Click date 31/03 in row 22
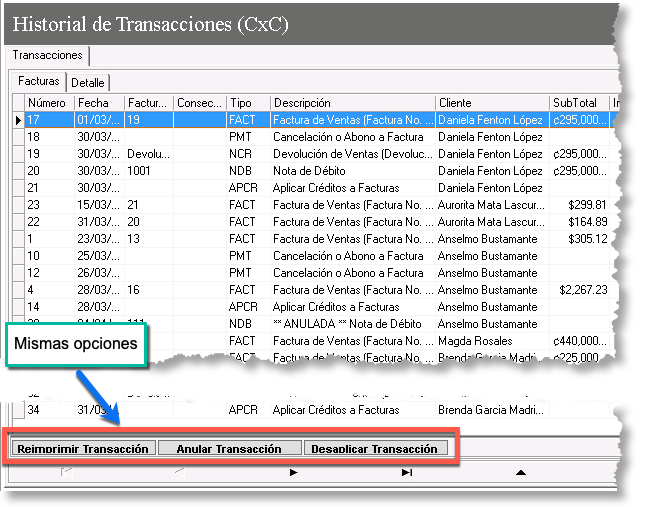The image size is (666, 507). 99,222
